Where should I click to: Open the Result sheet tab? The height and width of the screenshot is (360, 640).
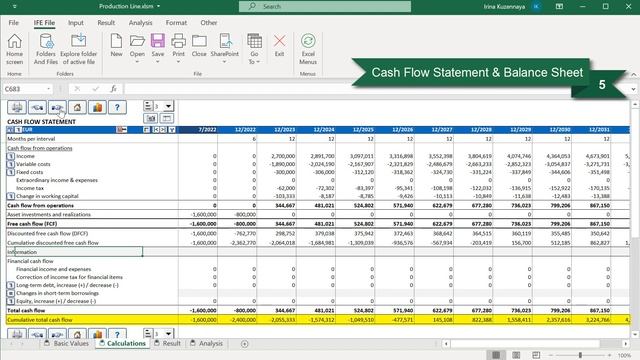coord(167,344)
